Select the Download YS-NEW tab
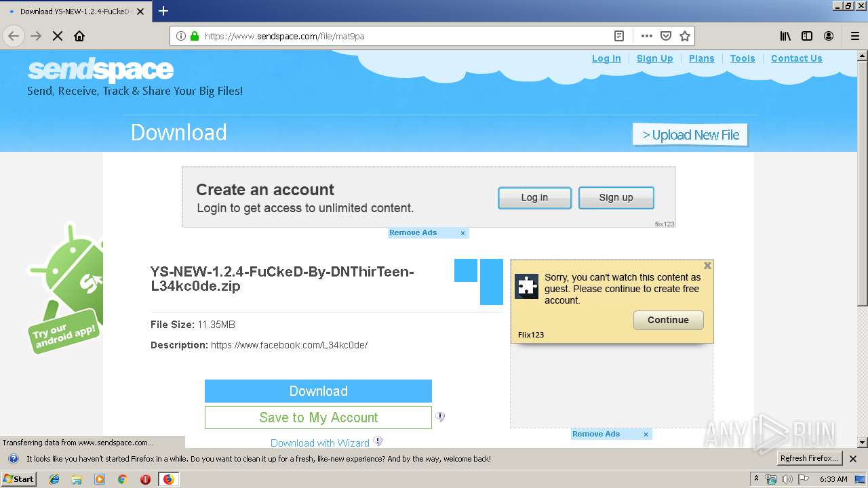Image resolution: width=868 pixels, height=488 pixels. click(x=75, y=12)
